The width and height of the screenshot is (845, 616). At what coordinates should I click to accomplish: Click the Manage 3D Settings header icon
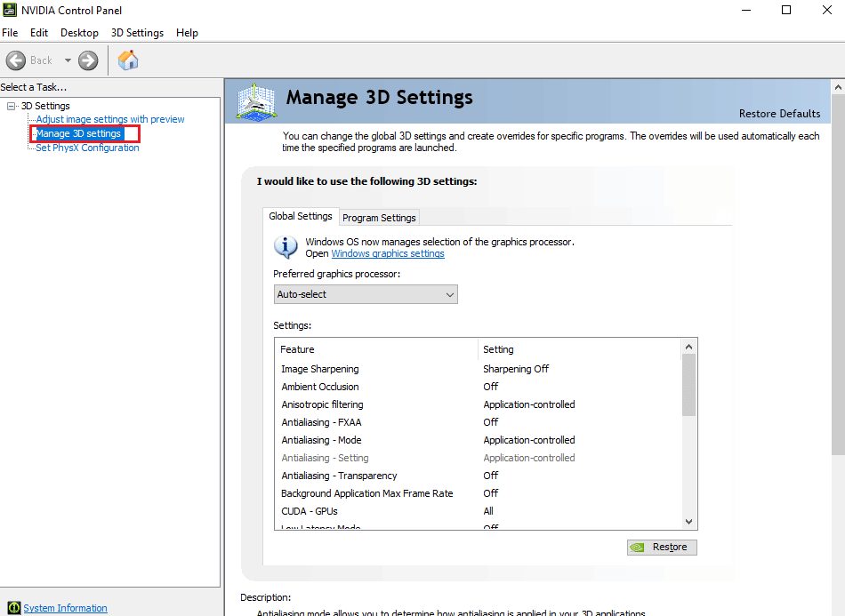256,101
